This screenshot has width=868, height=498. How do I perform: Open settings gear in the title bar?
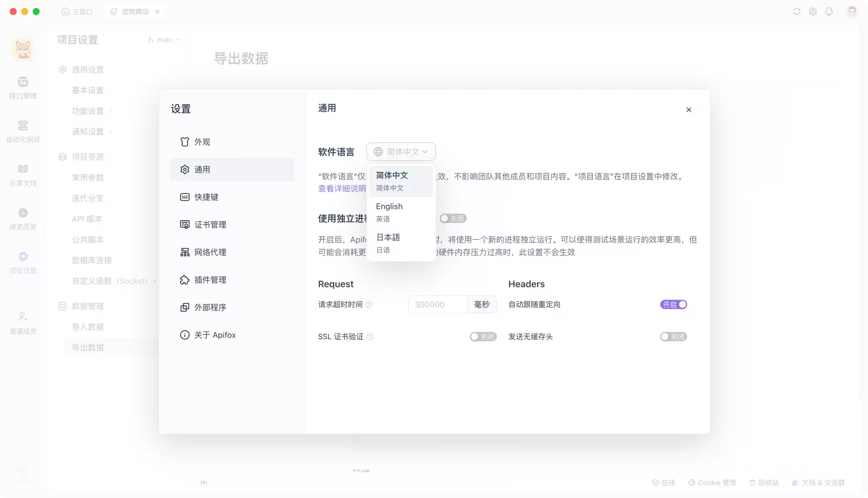(x=813, y=12)
